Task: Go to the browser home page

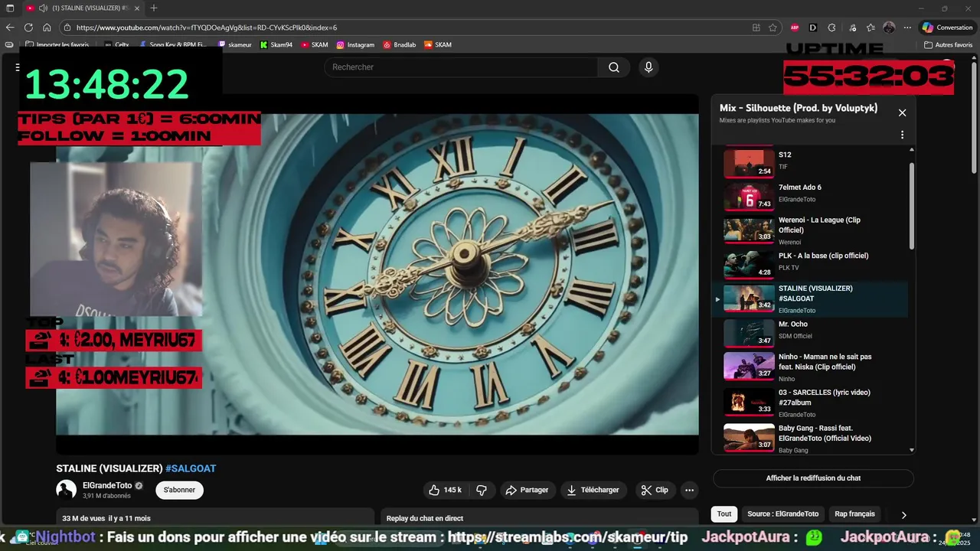Action: pyautogui.click(x=47, y=28)
